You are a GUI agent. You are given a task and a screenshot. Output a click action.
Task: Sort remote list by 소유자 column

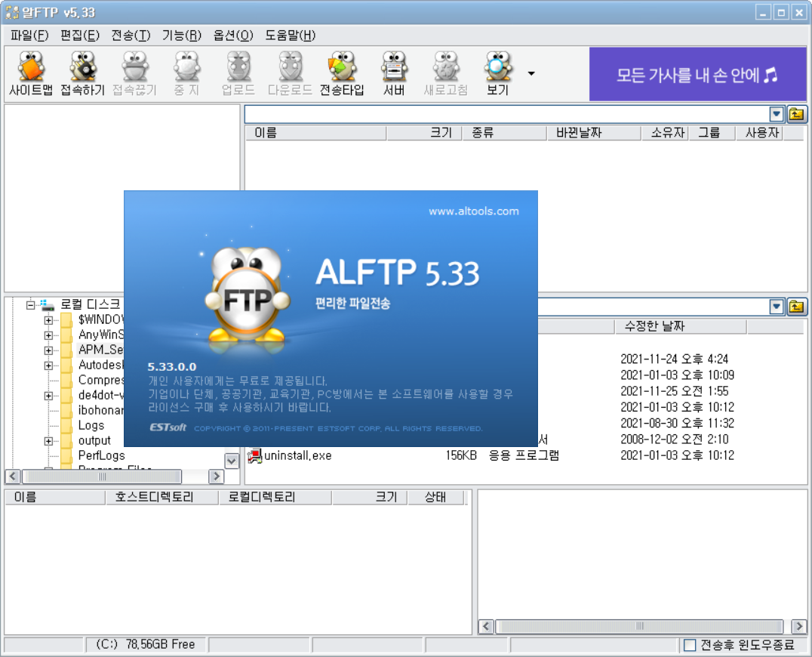(665, 133)
